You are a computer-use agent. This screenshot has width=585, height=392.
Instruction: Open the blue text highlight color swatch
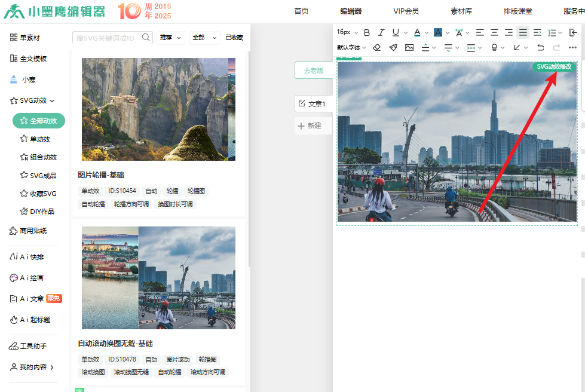click(438, 32)
